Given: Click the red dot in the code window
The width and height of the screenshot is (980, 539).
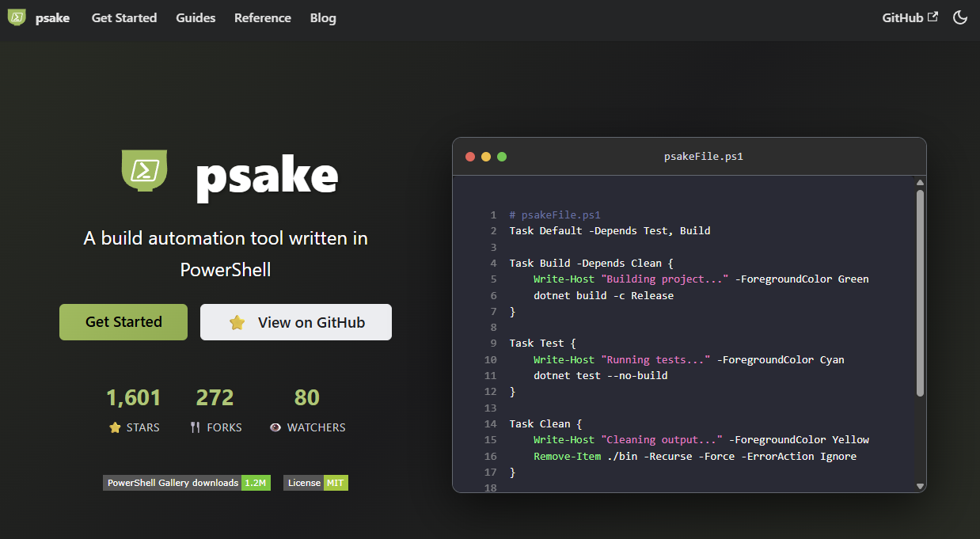Looking at the screenshot, I should coord(470,157).
